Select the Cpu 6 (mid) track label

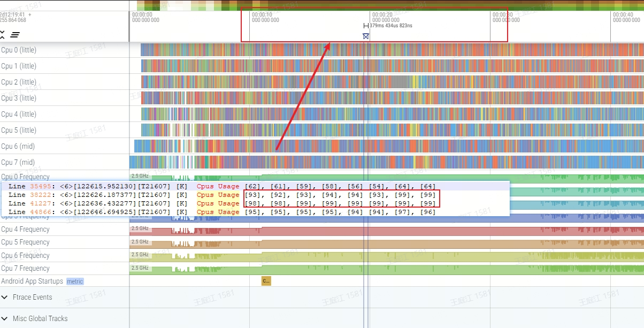[x=18, y=146]
